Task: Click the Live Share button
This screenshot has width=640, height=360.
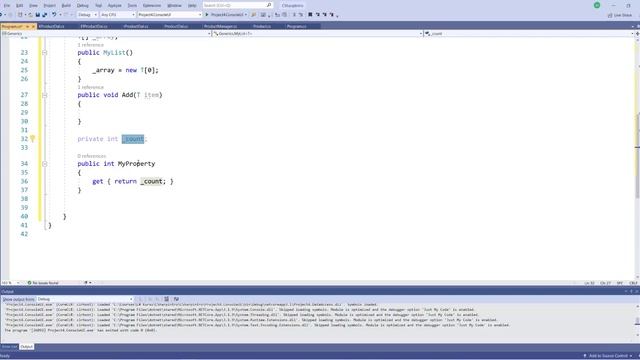Action: click(620, 15)
